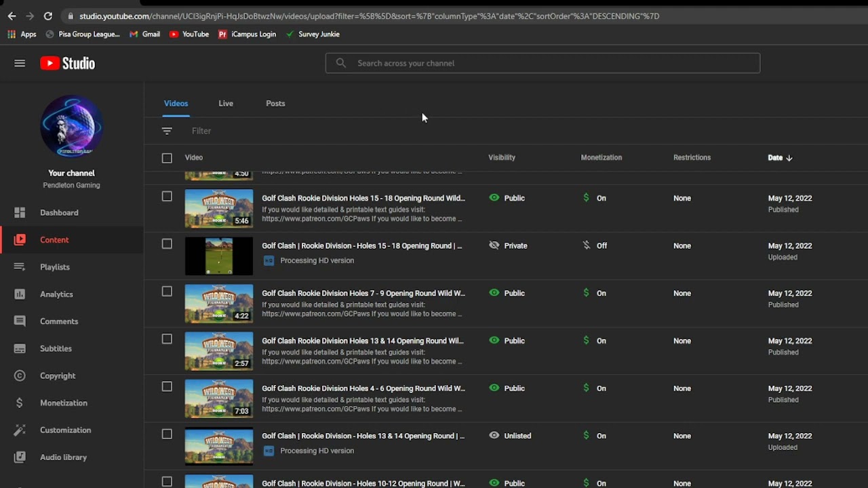Select the Private Holes 15-18 video checkbox
The height and width of the screenshot is (488, 868).
tap(167, 244)
